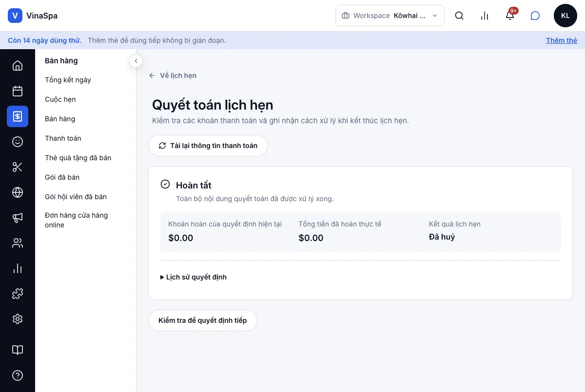
Task: Open the Clients smiley icon
Action: [18, 142]
